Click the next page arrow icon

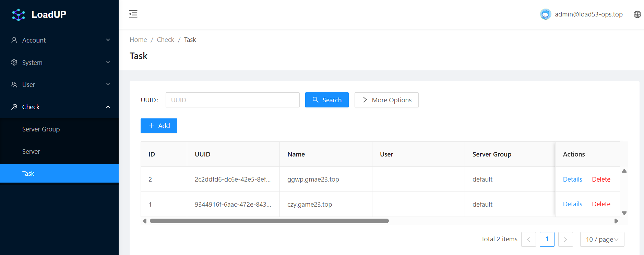pyautogui.click(x=565, y=240)
